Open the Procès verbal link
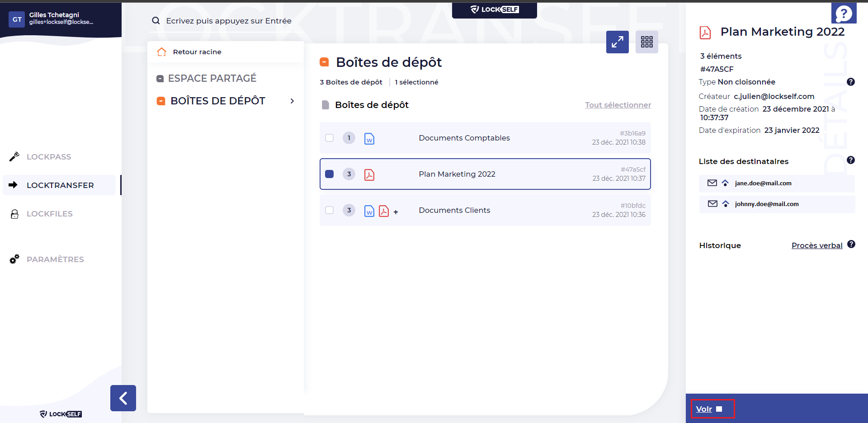This screenshot has height=423, width=868. tap(816, 245)
